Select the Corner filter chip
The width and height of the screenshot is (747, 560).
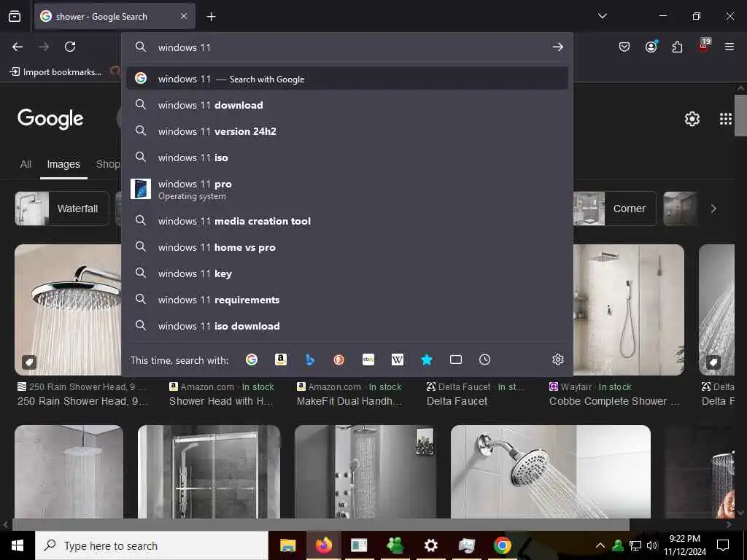[615, 209]
